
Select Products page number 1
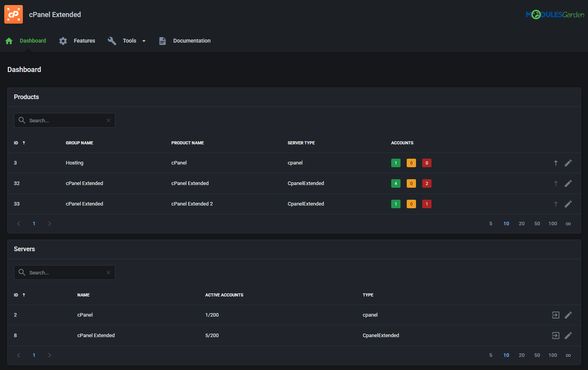click(34, 224)
